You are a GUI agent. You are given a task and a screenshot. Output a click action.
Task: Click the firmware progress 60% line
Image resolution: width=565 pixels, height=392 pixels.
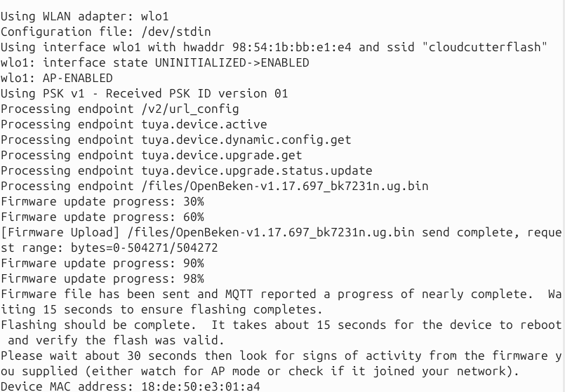point(102,217)
